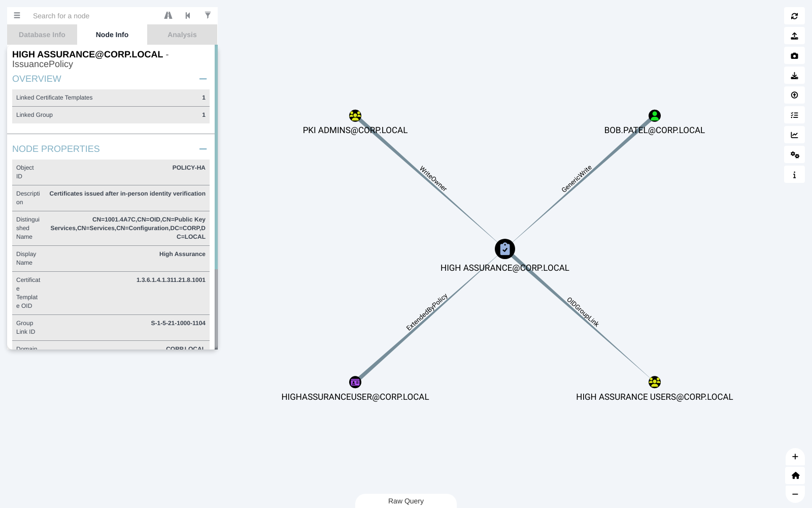
Task: Collapse the OVERVIEW section
Action: pyautogui.click(x=203, y=79)
